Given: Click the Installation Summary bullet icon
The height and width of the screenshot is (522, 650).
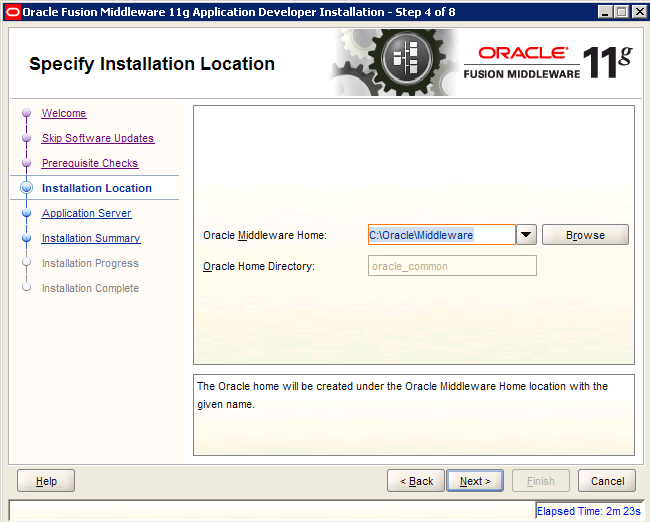Looking at the screenshot, I should point(27,238).
